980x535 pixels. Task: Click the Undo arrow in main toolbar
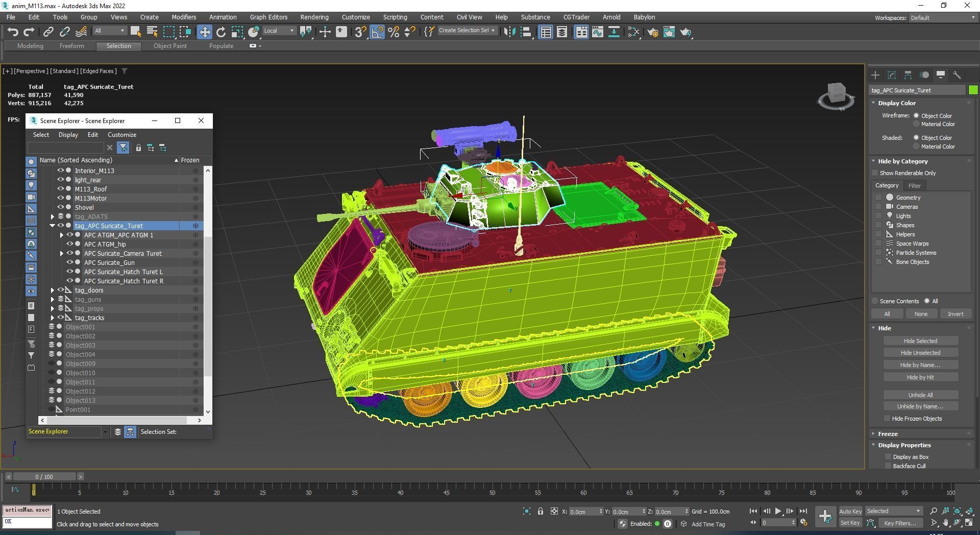pyautogui.click(x=13, y=32)
